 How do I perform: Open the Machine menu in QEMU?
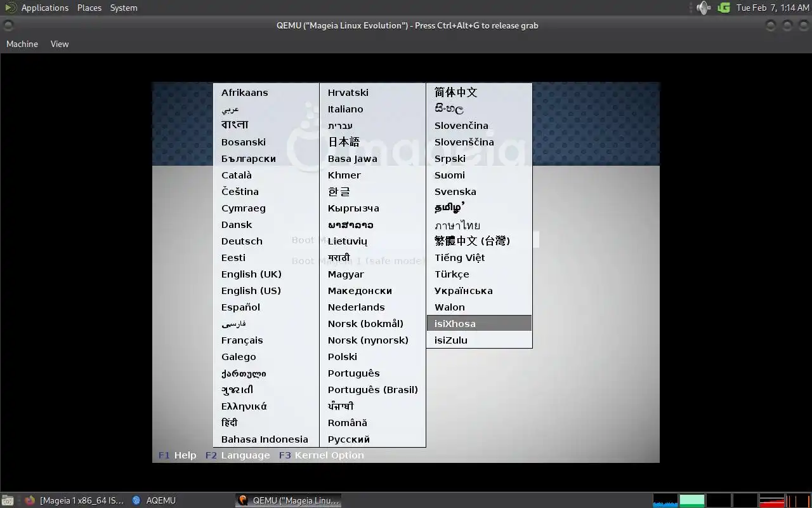(x=22, y=44)
